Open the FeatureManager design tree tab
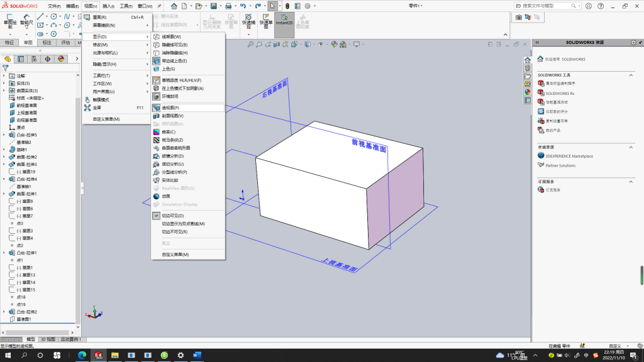Image resolution: width=644 pixels, height=362 pixels. pos(8,59)
